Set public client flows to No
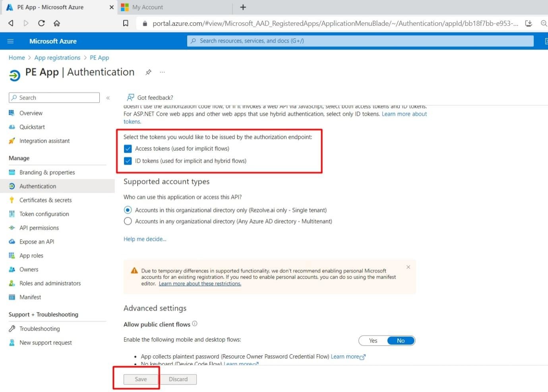Image resolution: width=548 pixels, height=392 pixels. [401, 341]
